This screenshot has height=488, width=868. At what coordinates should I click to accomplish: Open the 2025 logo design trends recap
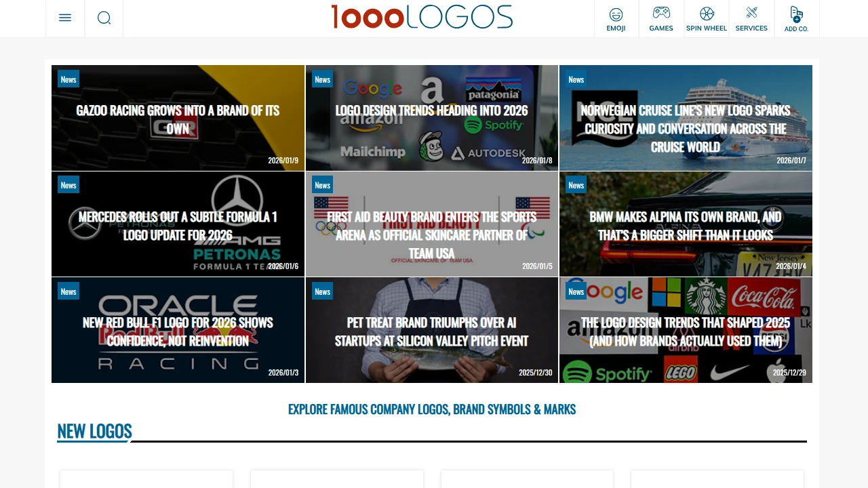(685, 332)
